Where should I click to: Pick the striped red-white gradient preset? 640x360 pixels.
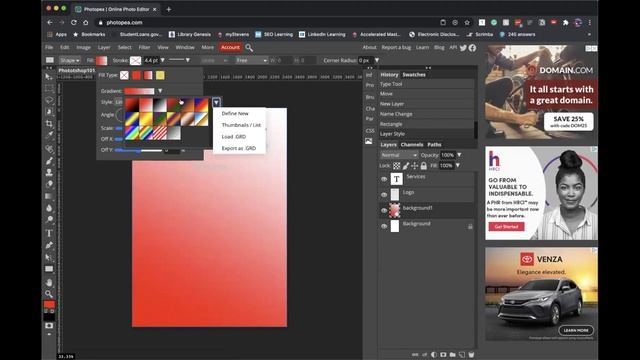coord(160,133)
